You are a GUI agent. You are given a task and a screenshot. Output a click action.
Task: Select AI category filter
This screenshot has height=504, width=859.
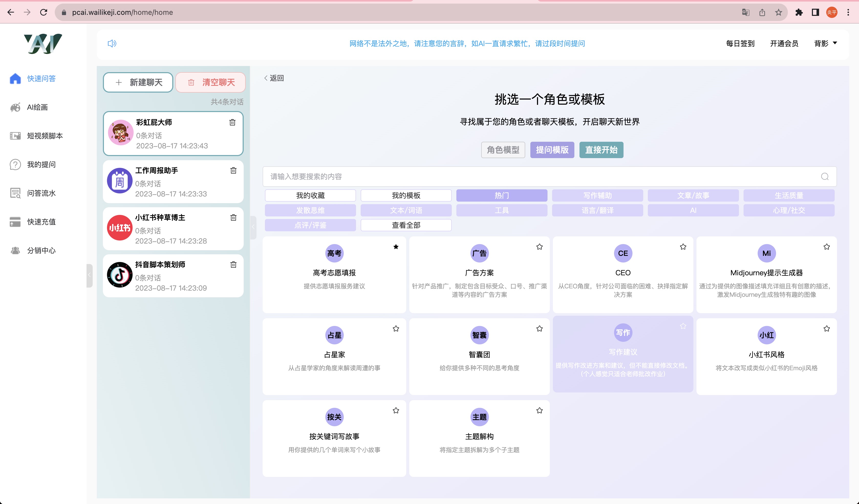pos(693,211)
